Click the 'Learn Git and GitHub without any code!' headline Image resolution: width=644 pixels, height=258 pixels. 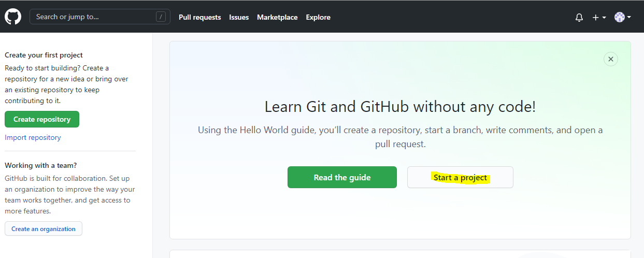pos(400,107)
